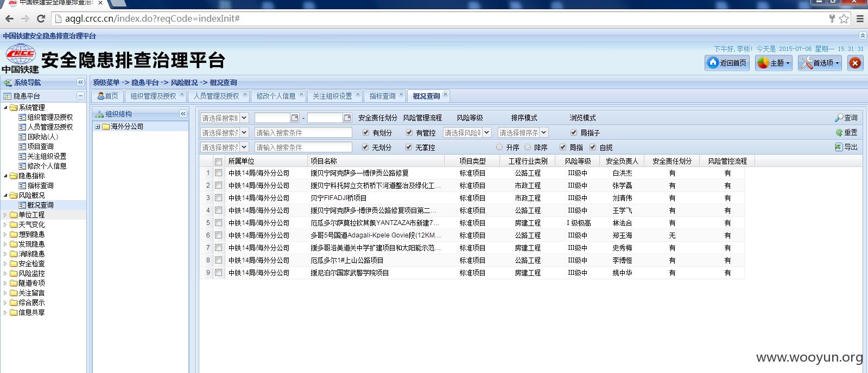Toggle the 有划分 checkbox

(x=366, y=132)
